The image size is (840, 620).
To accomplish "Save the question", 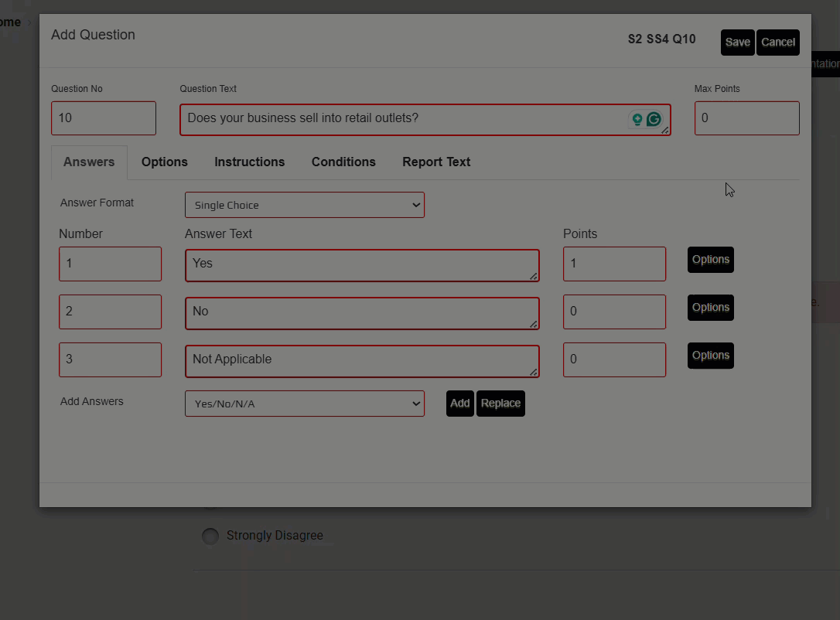I will coord(737,43).
